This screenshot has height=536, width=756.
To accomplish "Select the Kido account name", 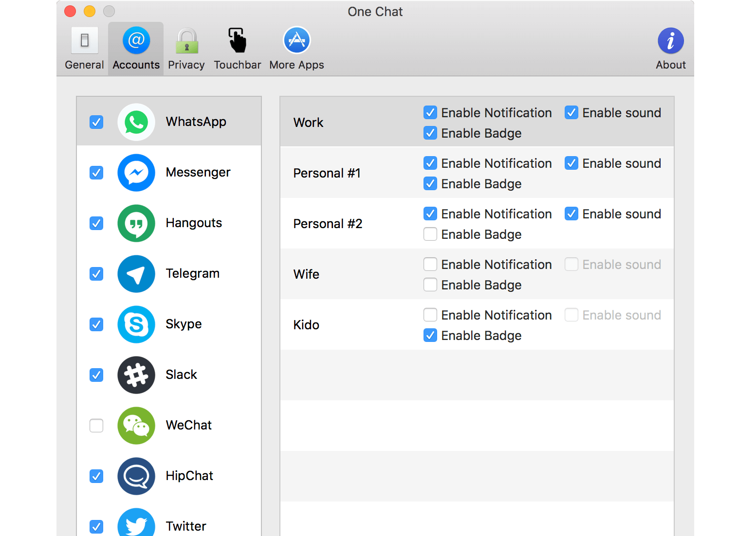I will click(307, 325).
